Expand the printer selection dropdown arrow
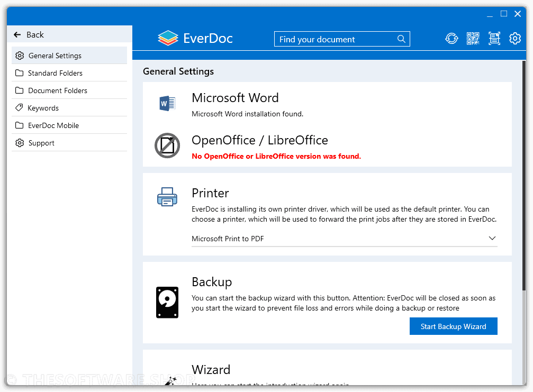Image resolution: width=533 pixels, height=392 pixels. pyautogui.click(x=492, y=238)
